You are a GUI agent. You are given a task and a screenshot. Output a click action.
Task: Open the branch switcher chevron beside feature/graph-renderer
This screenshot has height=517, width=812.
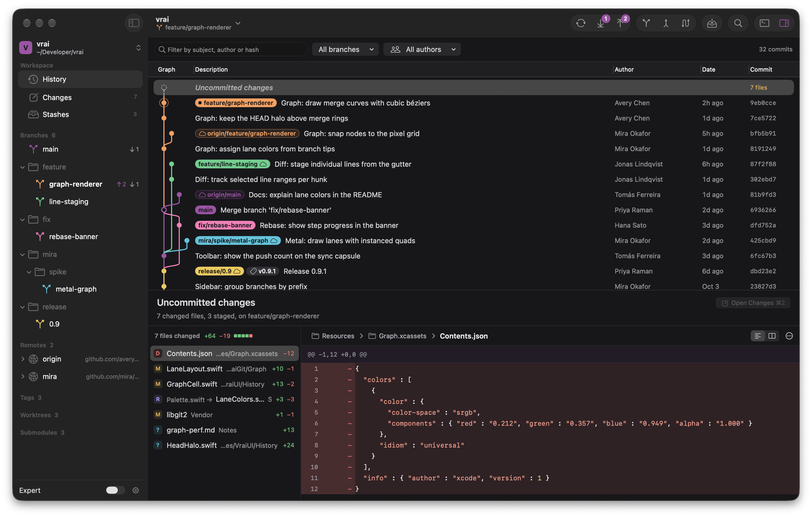(x=238, y=23)
